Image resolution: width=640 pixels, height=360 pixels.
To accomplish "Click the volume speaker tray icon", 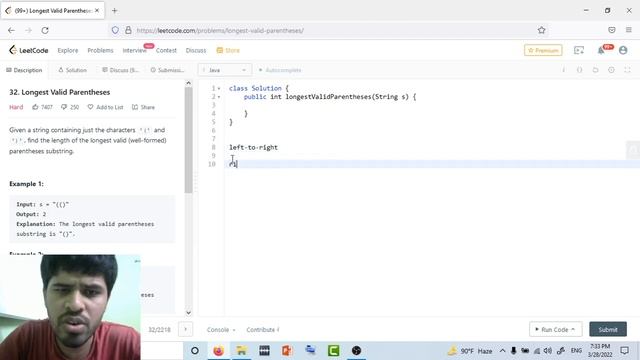I will coord(548,351).
